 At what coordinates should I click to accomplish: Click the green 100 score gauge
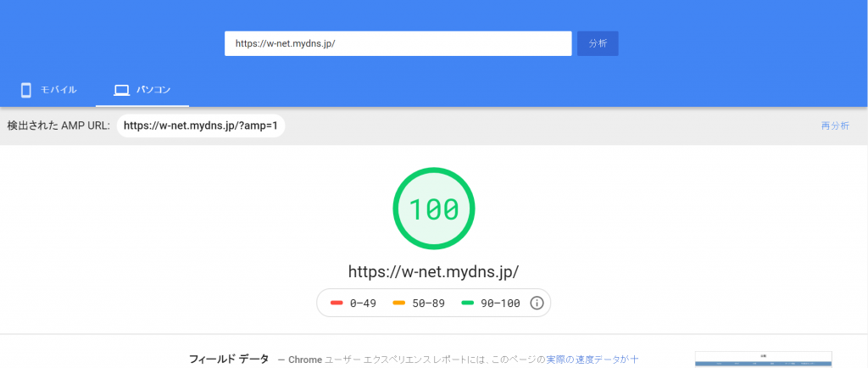434,209
